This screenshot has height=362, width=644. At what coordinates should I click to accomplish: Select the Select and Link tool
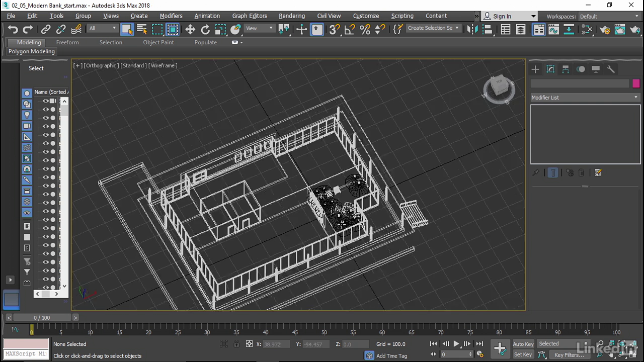[46, 30]
